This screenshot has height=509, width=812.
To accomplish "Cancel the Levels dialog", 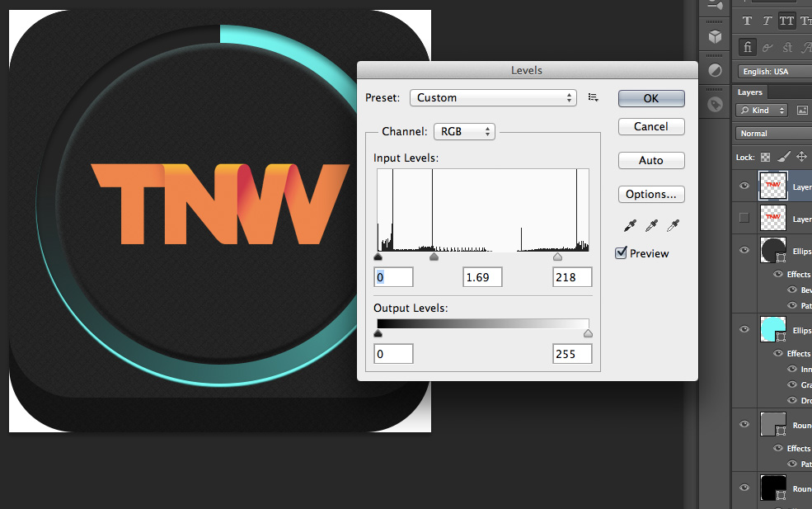I will [x=651, y=126].
